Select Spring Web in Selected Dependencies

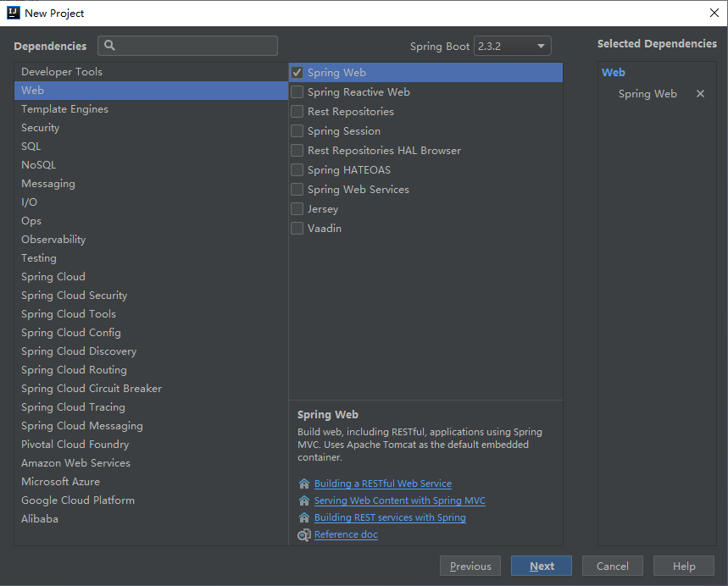coord(647,94)
